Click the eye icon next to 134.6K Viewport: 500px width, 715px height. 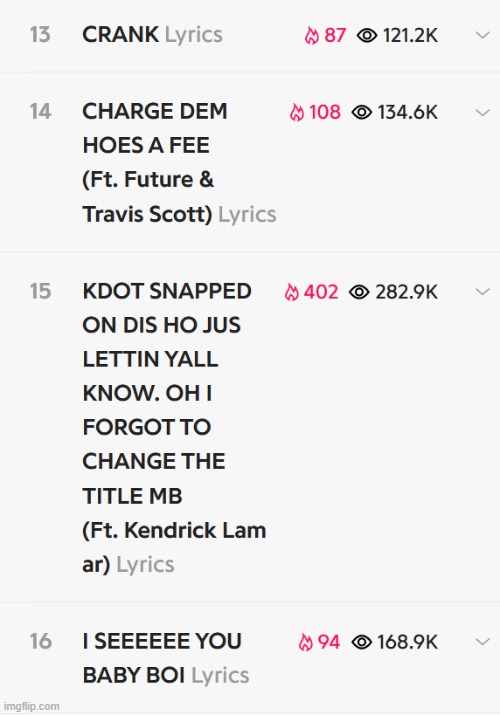coord(362,112)
